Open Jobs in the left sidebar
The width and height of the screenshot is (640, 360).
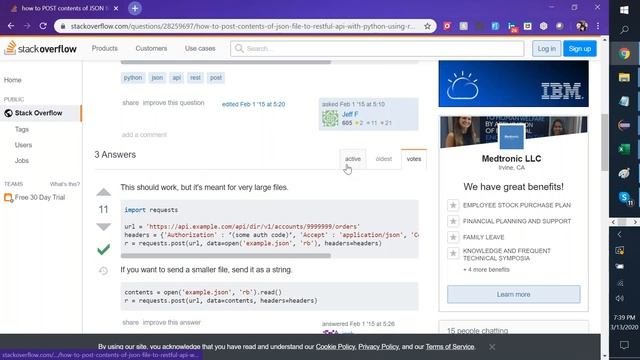point(22,161)
